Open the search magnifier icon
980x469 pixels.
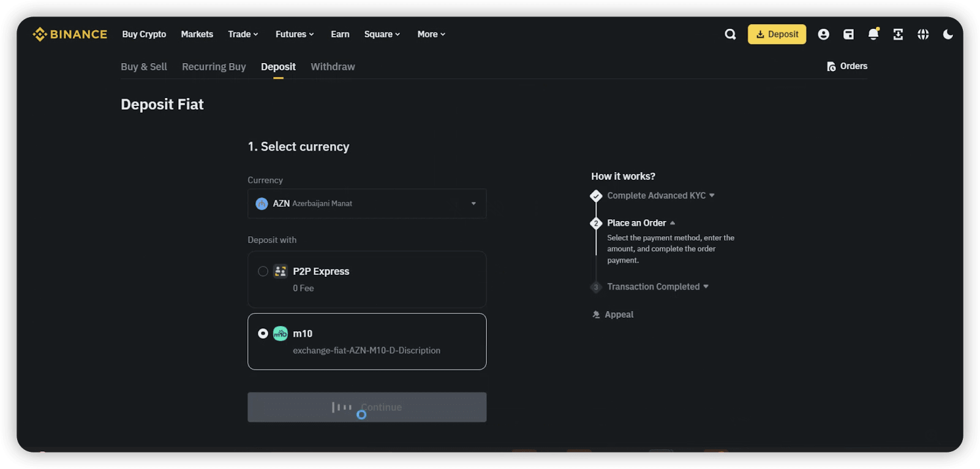[x=730, y=34]
